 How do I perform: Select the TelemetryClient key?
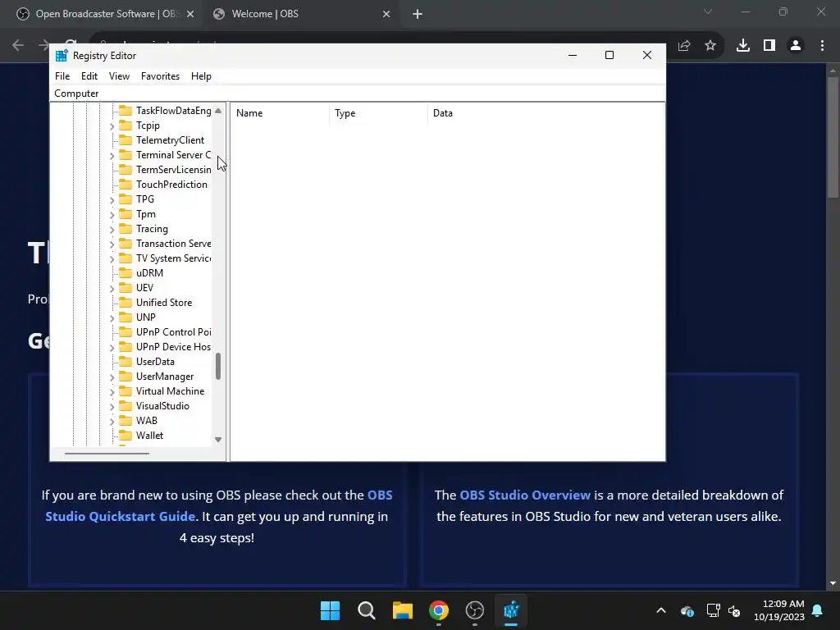click(170, 139)
